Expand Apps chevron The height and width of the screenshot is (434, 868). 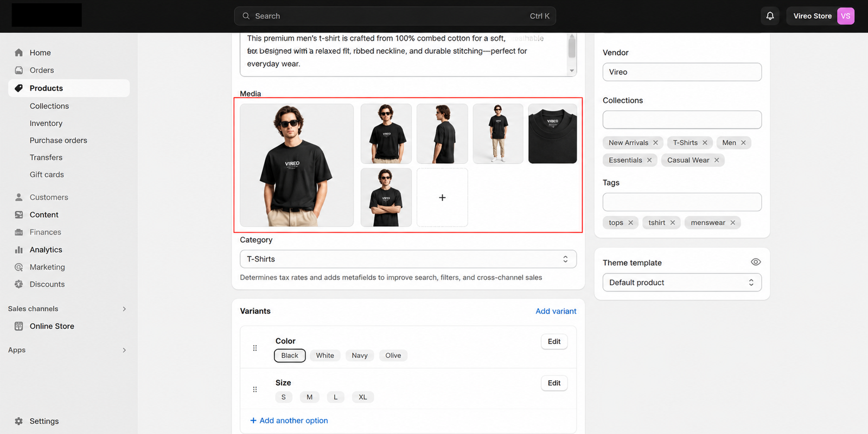pos(124,350)
